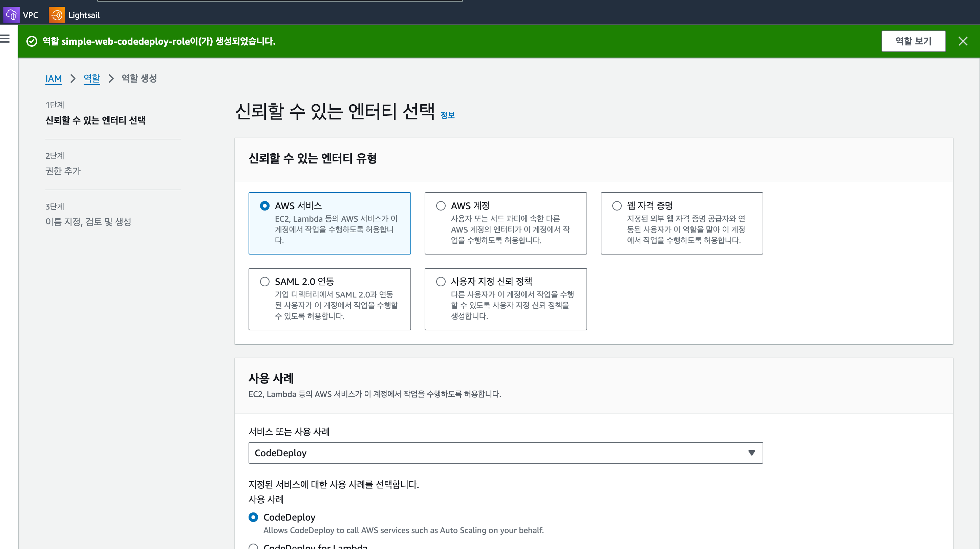The height and width of the screenshot is (549, 980).
Task: Select the CodeDeploy use case radio
Action: click(253, 517)
